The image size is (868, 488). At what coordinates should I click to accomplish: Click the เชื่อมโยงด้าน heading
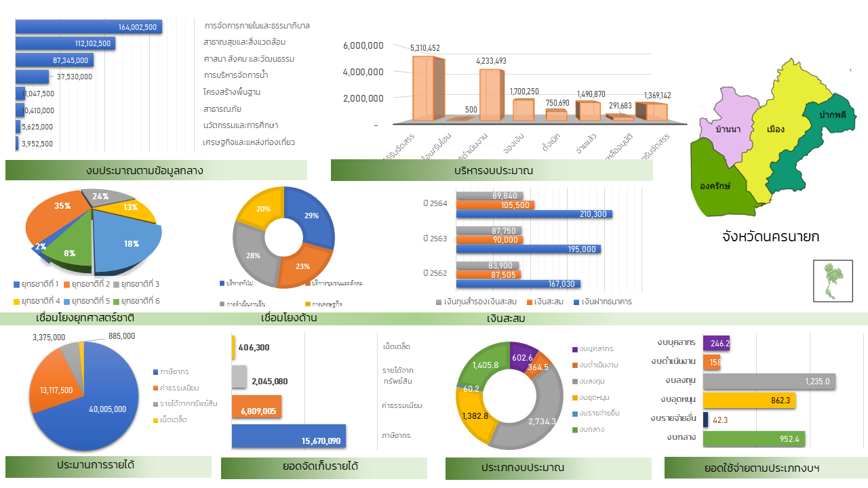[x=289, y=318]
